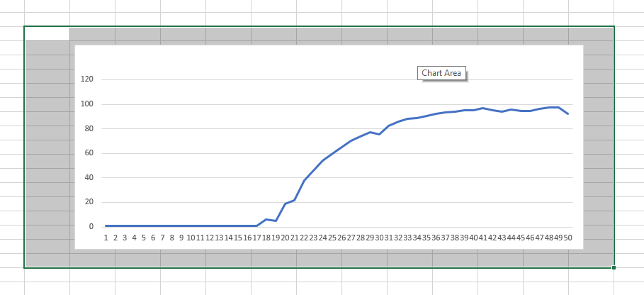Click the horizontal axis label "1"
The width and height of the screenshot is (644, 295).
106,238
